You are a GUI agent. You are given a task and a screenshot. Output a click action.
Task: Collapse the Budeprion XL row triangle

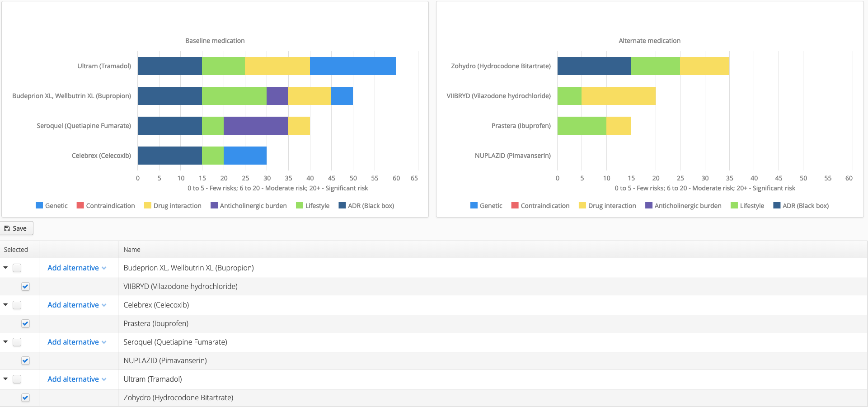[x=5, y=268]
